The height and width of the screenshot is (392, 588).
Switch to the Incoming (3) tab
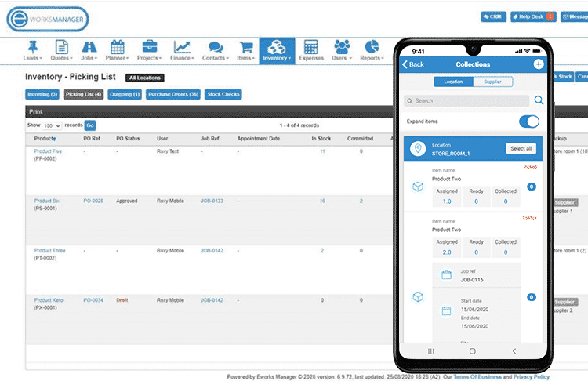click(42, 95)
